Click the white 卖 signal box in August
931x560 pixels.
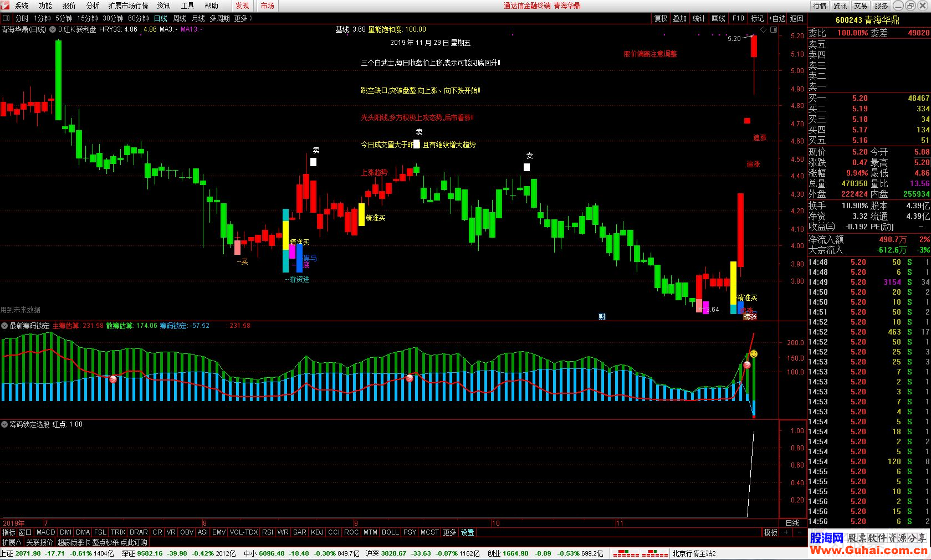pos(313,162)
